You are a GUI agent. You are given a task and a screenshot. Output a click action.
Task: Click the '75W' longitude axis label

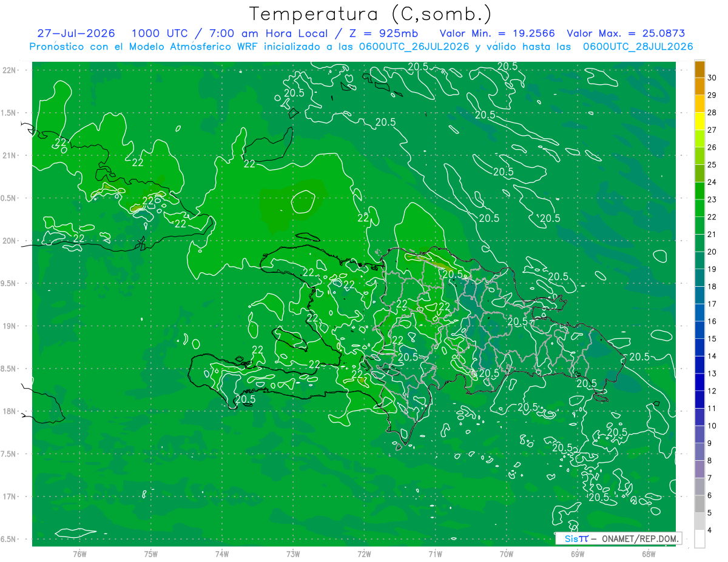[x=150, y=554]
